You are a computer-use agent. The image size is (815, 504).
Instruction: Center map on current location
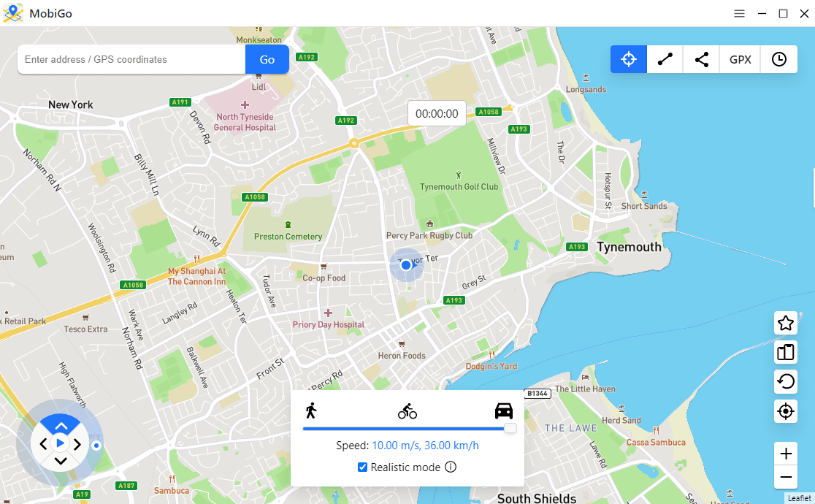(x=785, y=411)
